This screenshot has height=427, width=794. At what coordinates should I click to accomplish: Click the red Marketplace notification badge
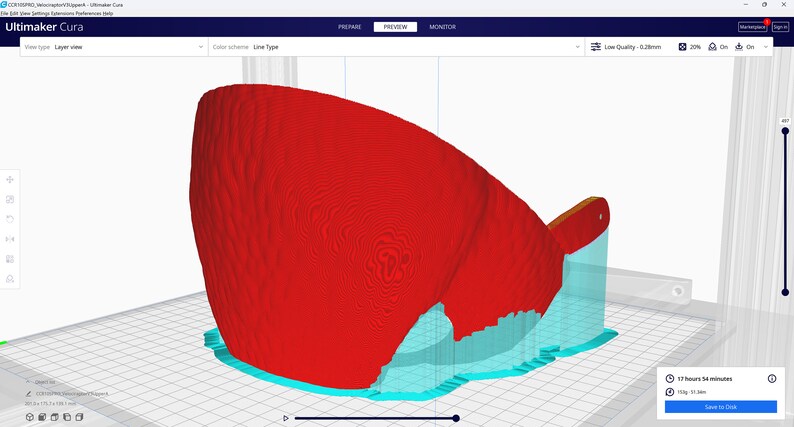pos(767,22)
